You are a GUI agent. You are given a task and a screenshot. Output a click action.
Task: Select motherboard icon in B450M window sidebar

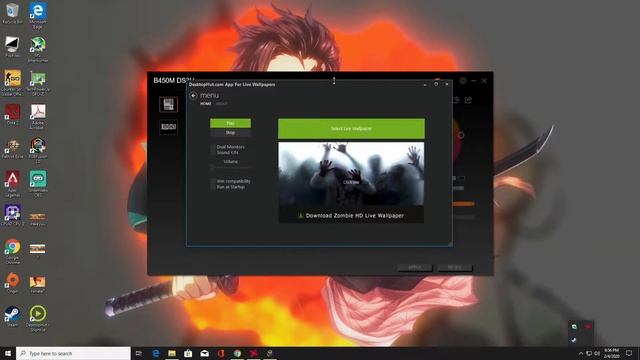[169, 104]
